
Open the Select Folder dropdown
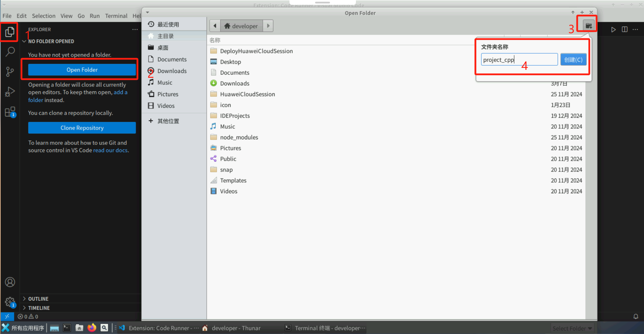pos(572,328)
